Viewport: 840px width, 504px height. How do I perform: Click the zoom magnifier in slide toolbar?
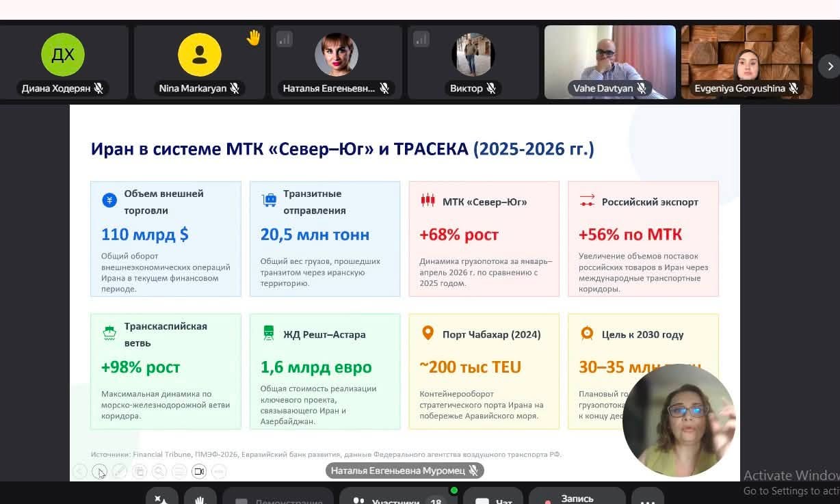159,471
